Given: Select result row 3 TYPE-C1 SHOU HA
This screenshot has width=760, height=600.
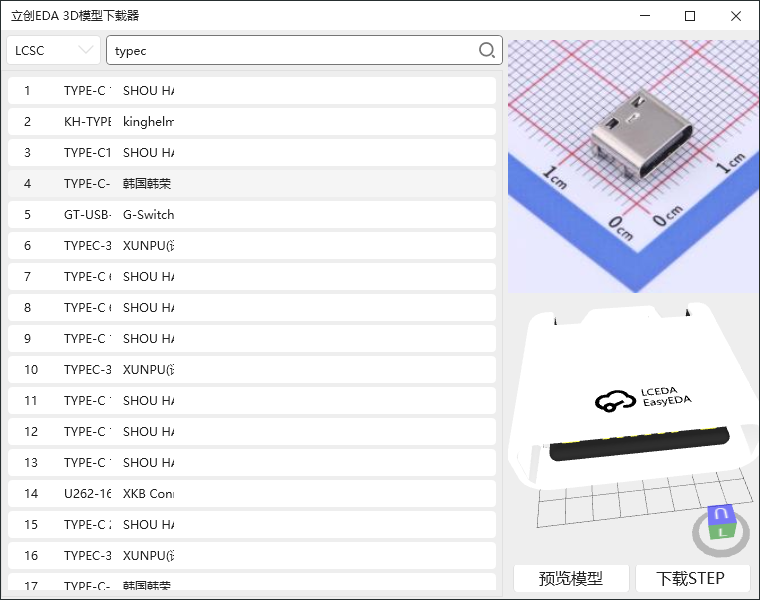Looking at the screenshot, I should click(x=252, y=153).
